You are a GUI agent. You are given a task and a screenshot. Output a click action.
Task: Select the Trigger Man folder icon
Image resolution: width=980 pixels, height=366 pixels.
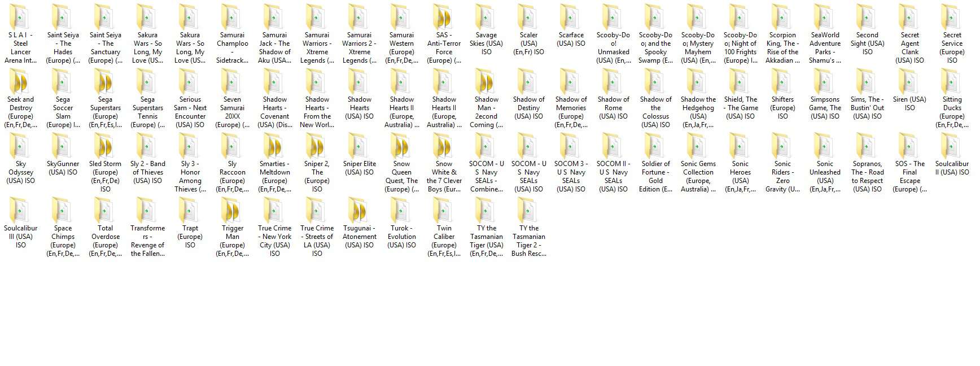coord(232,210)
